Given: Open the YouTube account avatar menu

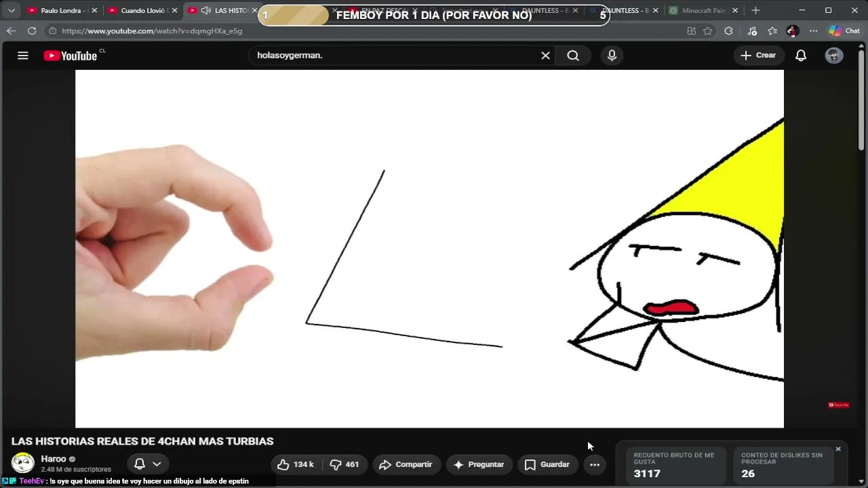Looking at the screenshot, I should (834, 56).
